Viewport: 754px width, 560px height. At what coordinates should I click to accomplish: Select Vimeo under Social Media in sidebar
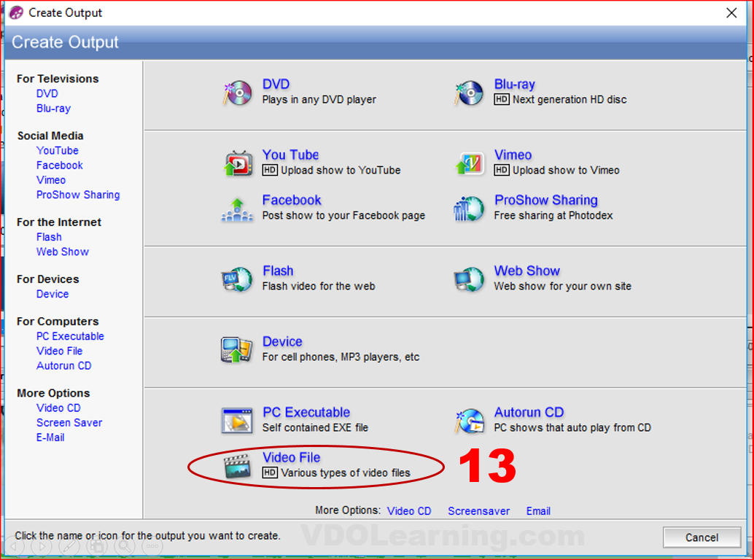[51, 180]
